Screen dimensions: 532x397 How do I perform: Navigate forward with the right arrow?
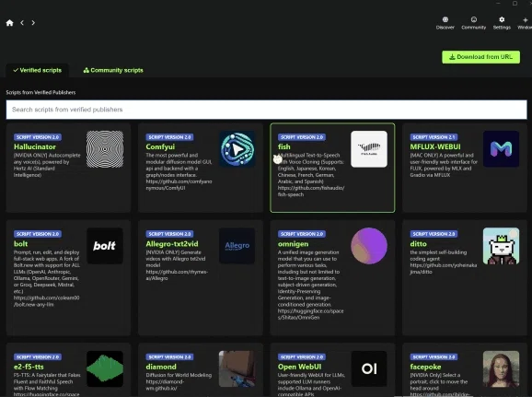pos(33,23)
